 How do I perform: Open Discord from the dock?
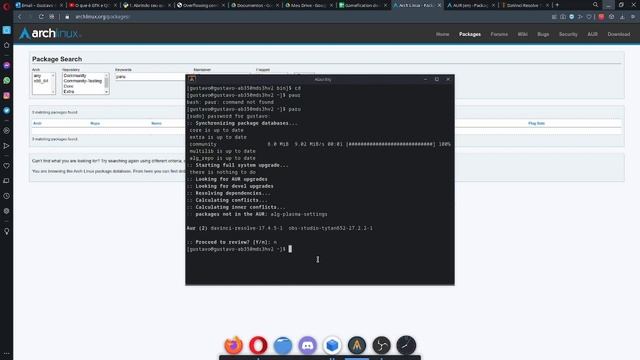tap(307, 345)
